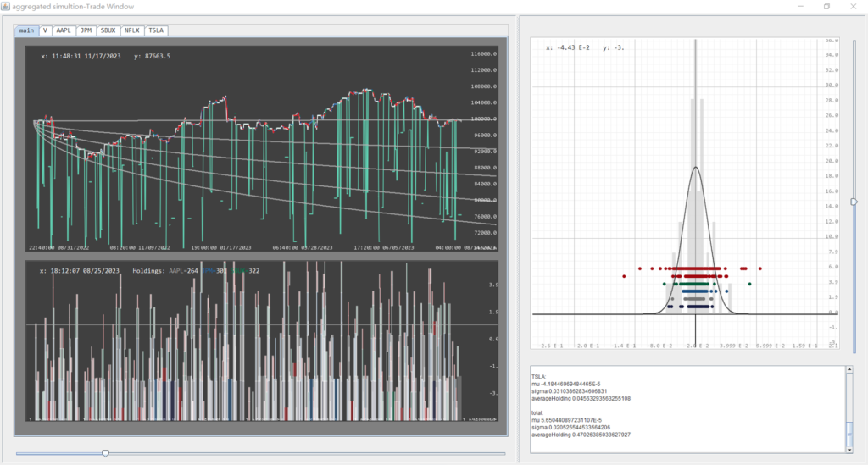Click 'averageHolding 0.04563293563255108' text
This screenshot has height=465, width=868.
581,399
